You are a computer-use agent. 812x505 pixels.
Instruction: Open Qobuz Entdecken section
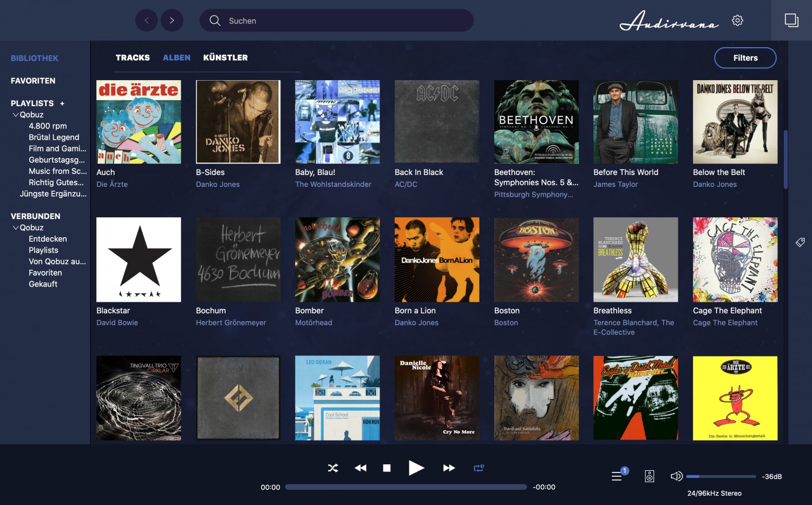click(x=48, y=239)
